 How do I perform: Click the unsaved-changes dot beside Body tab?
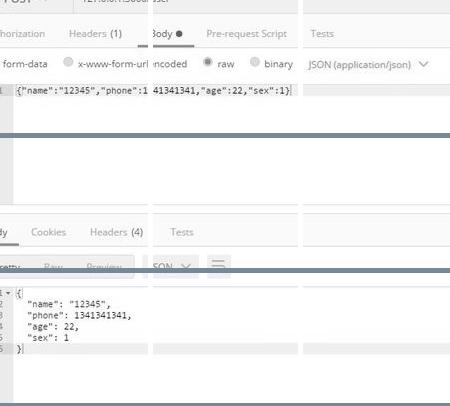(179, 34)
